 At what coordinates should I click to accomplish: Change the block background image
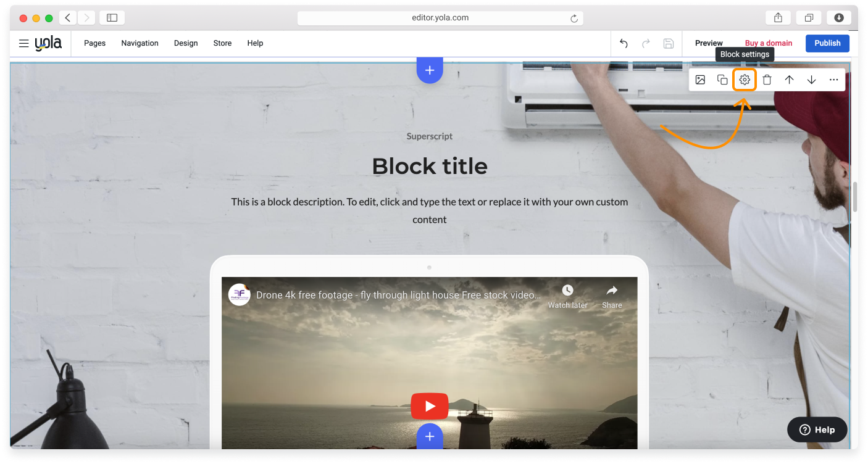(x=700, y=80)
